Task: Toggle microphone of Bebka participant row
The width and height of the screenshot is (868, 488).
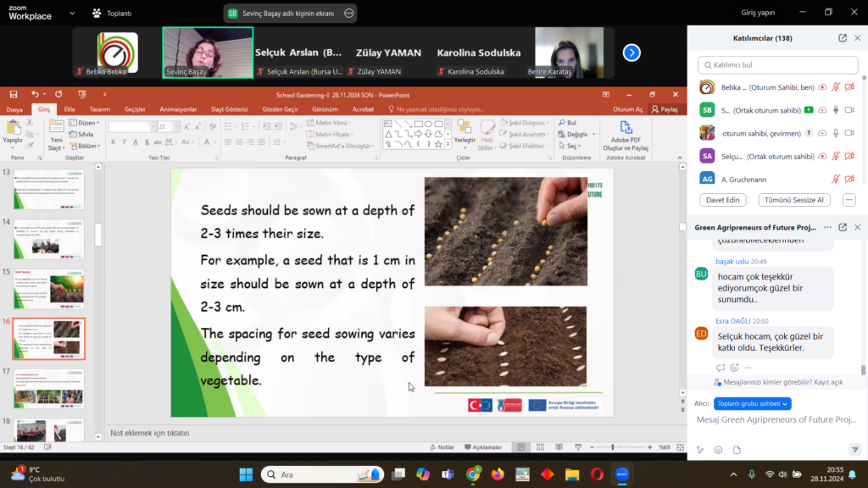Action: (x=836, y=87)
